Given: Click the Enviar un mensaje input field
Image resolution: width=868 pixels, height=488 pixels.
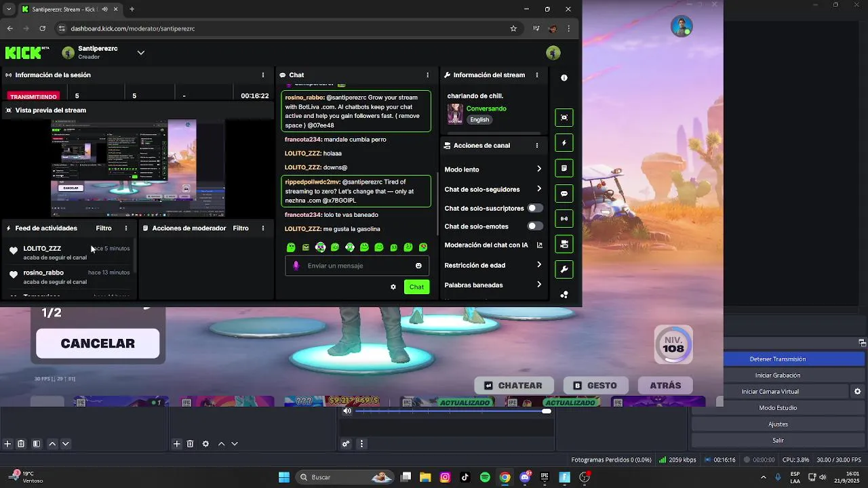Looking at the screenshot, I should 357,266.
